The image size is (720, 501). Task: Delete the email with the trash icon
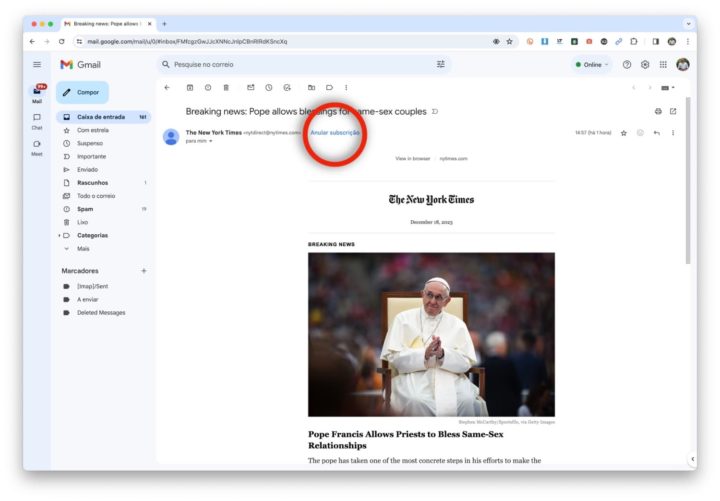(x=226, y=87)
